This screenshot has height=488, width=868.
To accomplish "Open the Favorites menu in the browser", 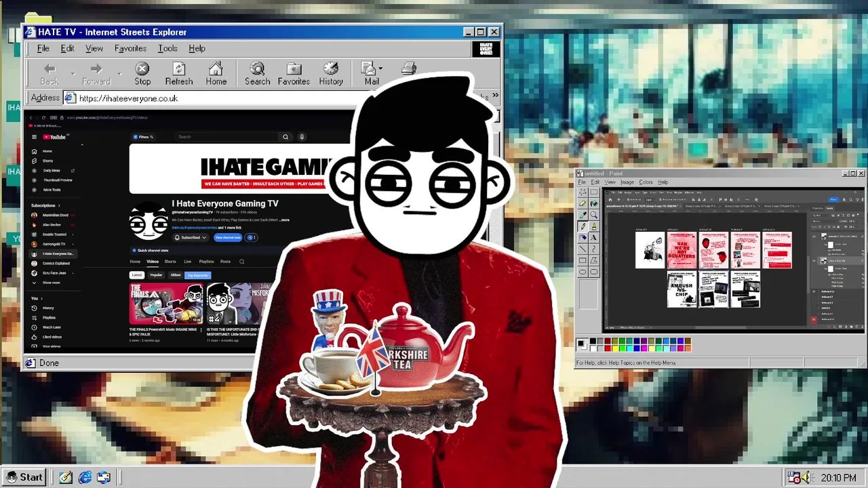I will pos(130,48).
